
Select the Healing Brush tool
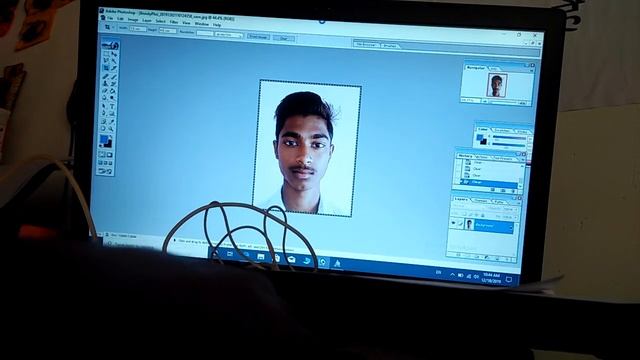point(106,76)
